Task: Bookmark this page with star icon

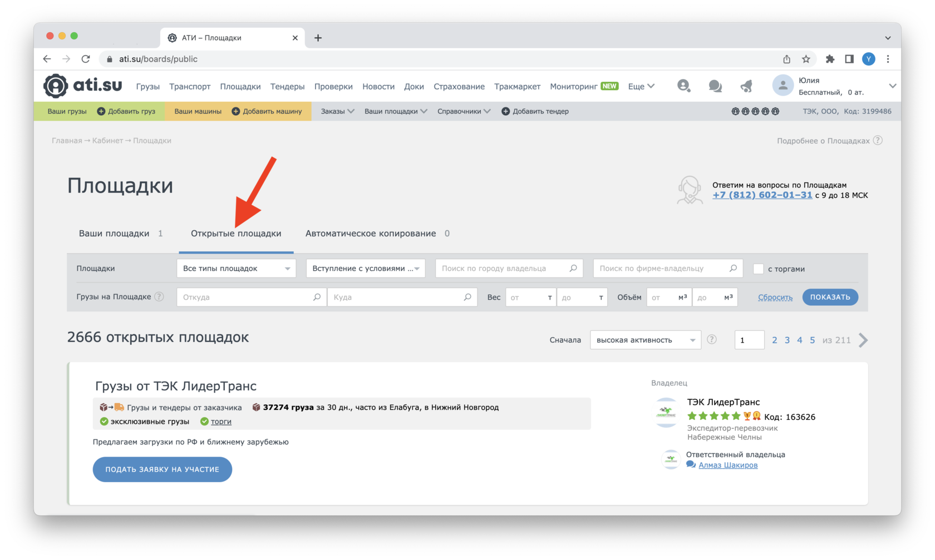Action: pyautogui.click(x=806, y=59)
